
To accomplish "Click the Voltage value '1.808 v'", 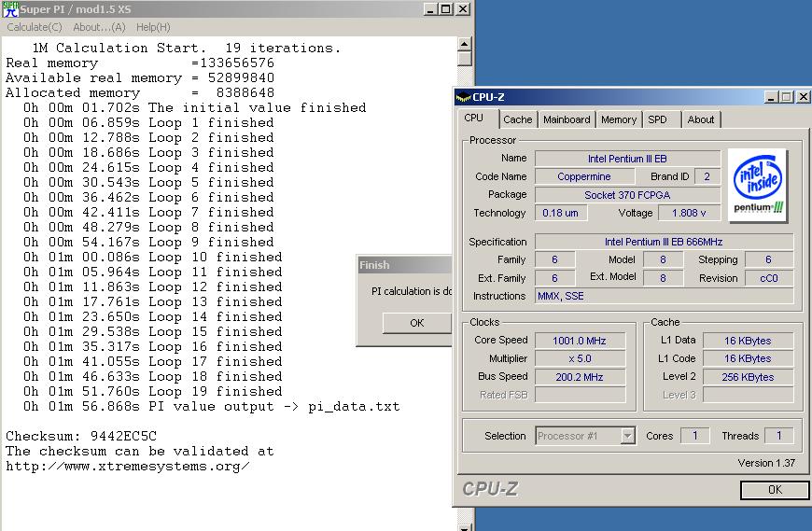I will tap(689, 213).
